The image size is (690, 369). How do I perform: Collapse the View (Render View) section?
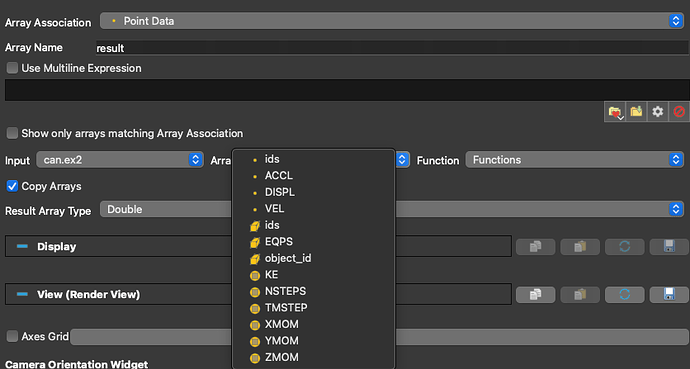click(x=22, y=294)
